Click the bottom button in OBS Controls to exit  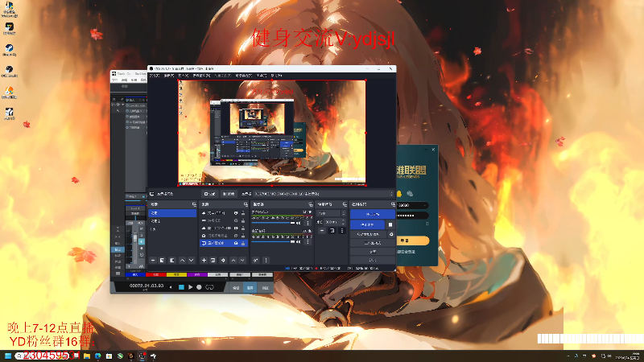373,260
